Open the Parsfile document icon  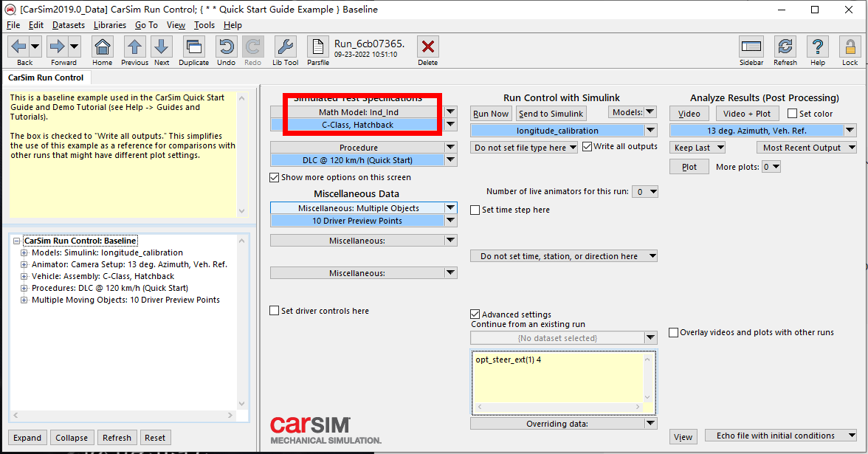pos(317,47)
